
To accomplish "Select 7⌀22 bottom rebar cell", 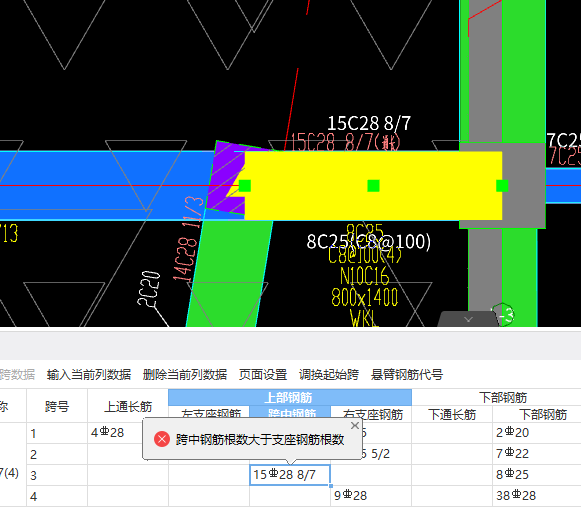I will point(537,454).
